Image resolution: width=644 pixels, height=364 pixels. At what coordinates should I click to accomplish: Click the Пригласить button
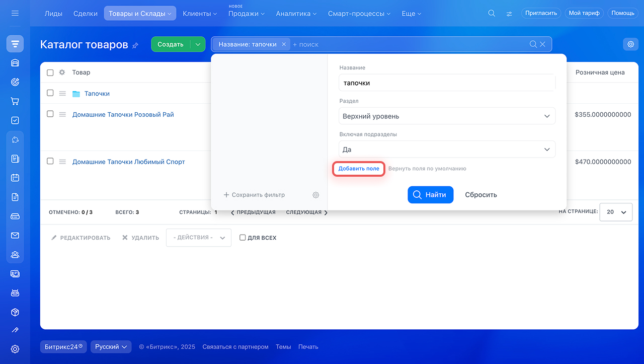pos(541,13)
